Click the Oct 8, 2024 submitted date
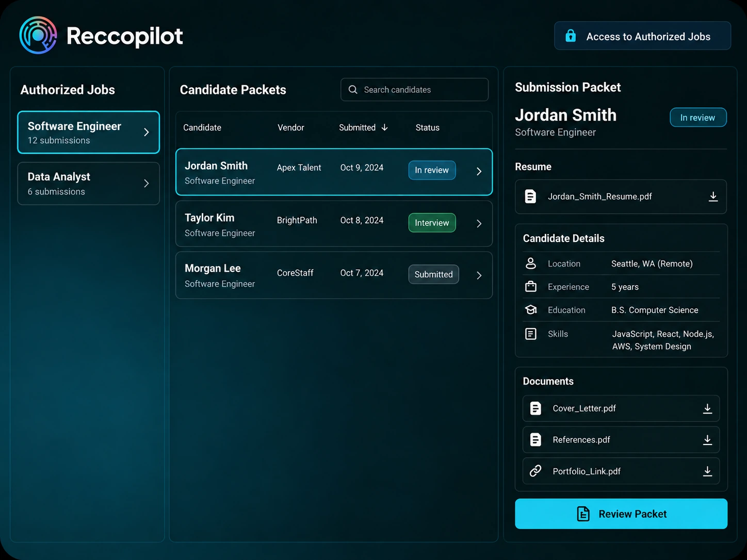747x560 pixels. pyautogui.click(x=362, y=220)
